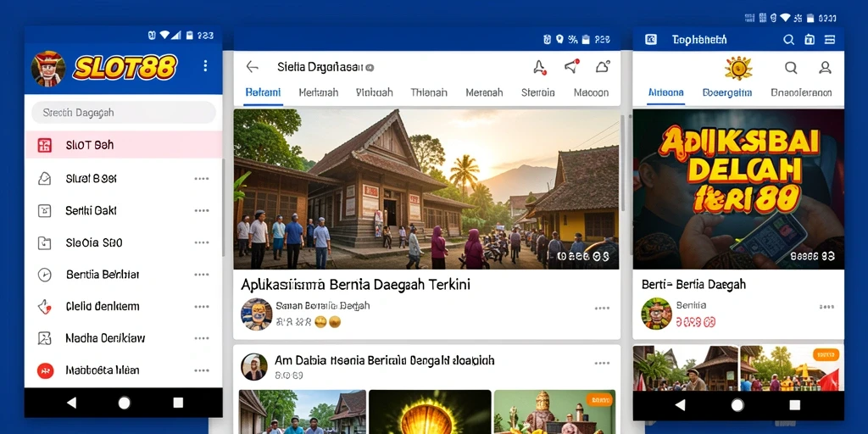The image size is (868, 434).
Task: Open more options for 'Maboeta hlan' row
Action: point(202,370)
